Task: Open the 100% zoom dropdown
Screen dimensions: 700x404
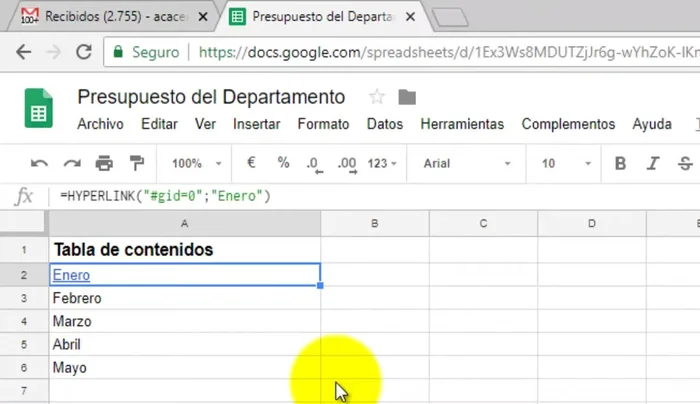Action: (x=196, y=163)
